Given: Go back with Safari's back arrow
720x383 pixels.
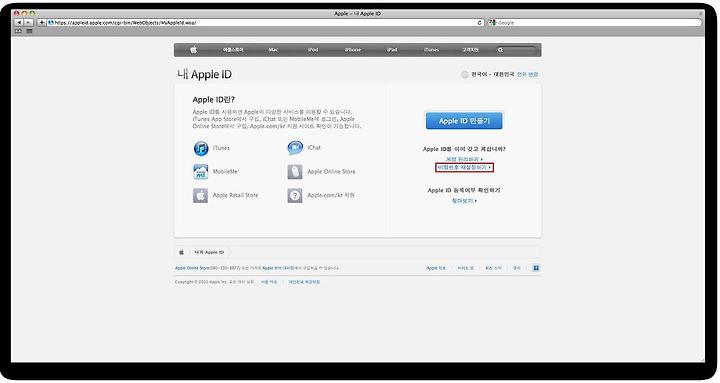Looking at the screenshot, I should pyautogui.click(x=19, y=23).
